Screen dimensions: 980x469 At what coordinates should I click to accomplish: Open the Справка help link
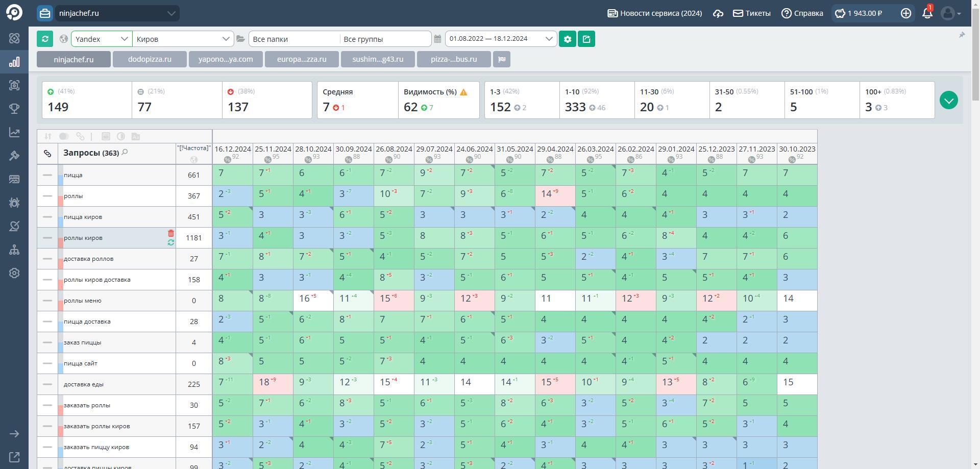click(x=802, y=13)
